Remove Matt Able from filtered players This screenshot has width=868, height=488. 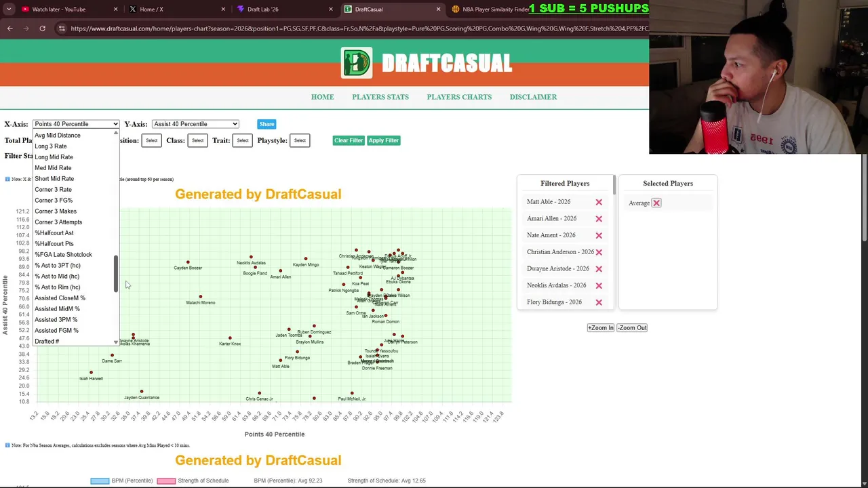point(599,202)
